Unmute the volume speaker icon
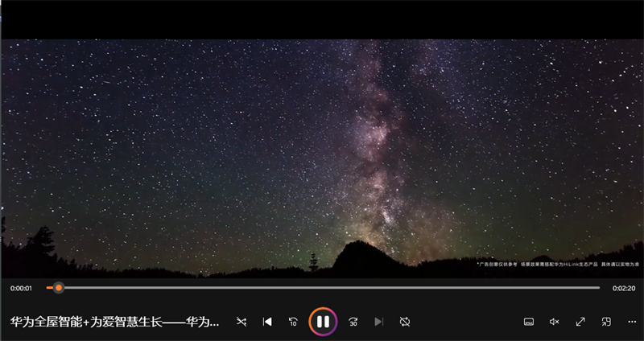The image size is (644, 341). point(554,322)
